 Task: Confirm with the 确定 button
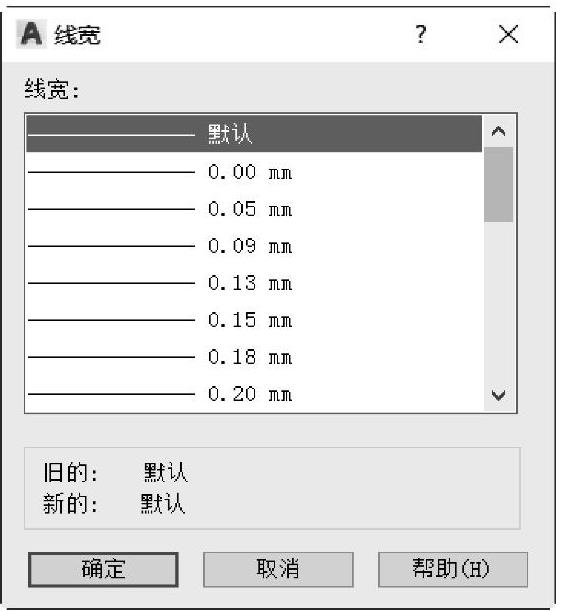pos(103,569)
